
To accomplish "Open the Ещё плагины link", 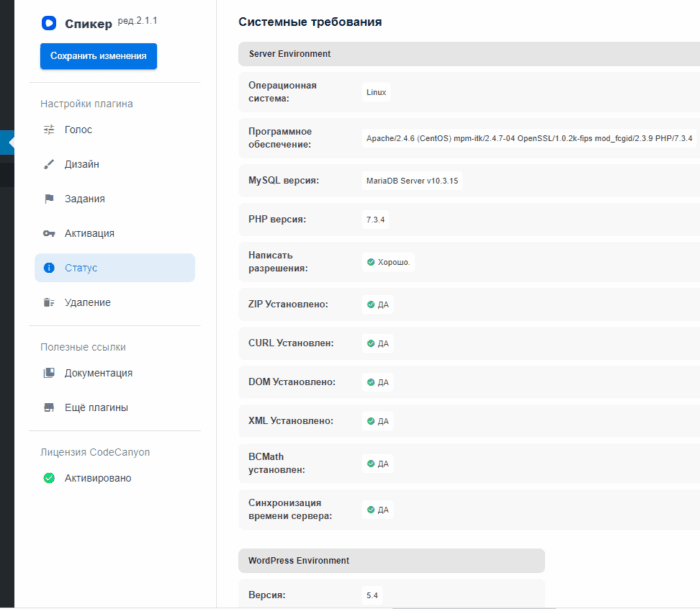I will click(96, 408).
